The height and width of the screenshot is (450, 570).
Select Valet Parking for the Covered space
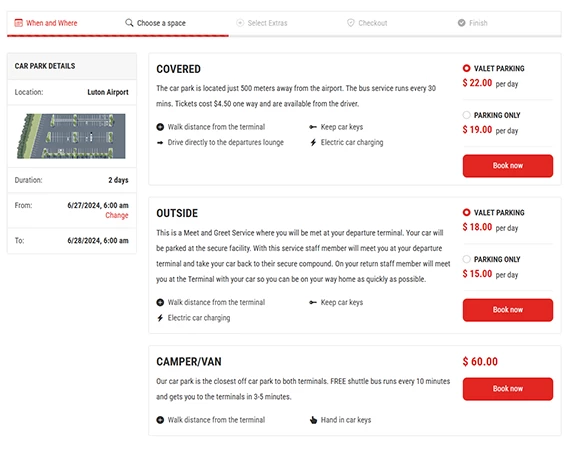(x=466, y=68)
